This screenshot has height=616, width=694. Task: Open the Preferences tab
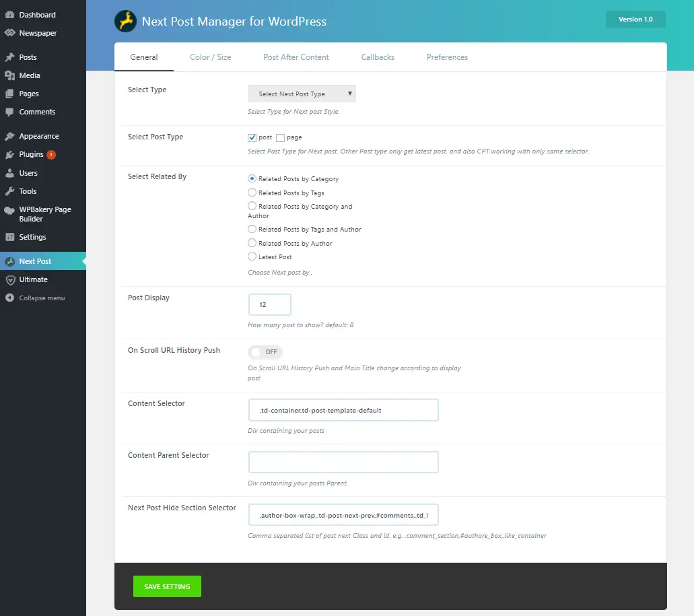coord(447,57)
